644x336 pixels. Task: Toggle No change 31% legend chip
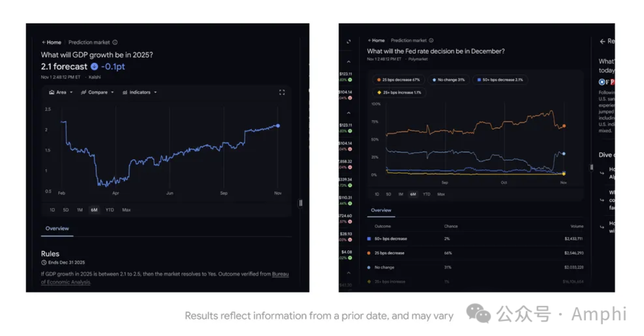[448, 80]
